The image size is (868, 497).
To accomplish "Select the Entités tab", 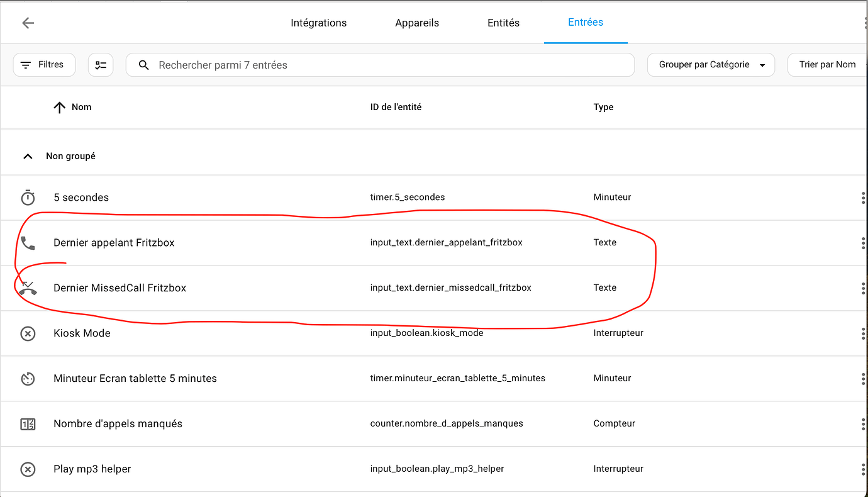I will pos(503,23).
